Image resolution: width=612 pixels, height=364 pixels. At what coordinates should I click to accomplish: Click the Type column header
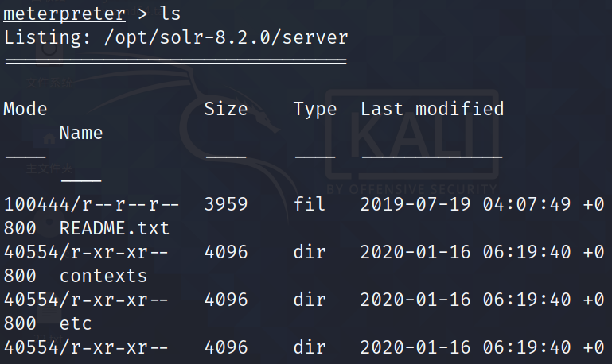tap(315, 109)
